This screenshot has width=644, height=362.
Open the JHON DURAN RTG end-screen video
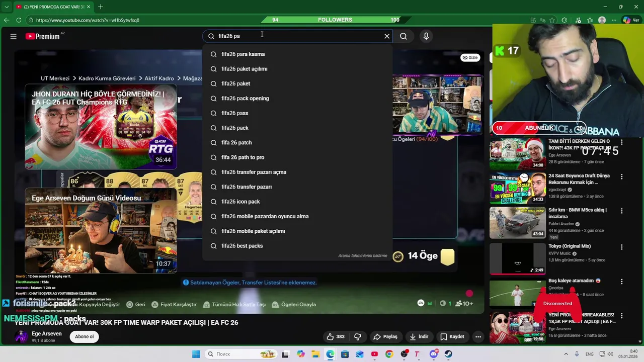pyautogui.click(x=101, y=127)
